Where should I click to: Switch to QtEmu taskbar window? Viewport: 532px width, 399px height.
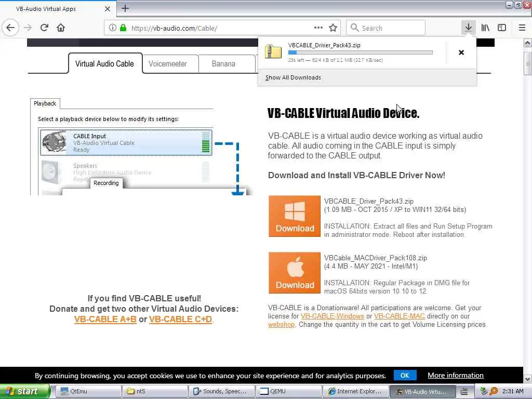coord(88,392)
